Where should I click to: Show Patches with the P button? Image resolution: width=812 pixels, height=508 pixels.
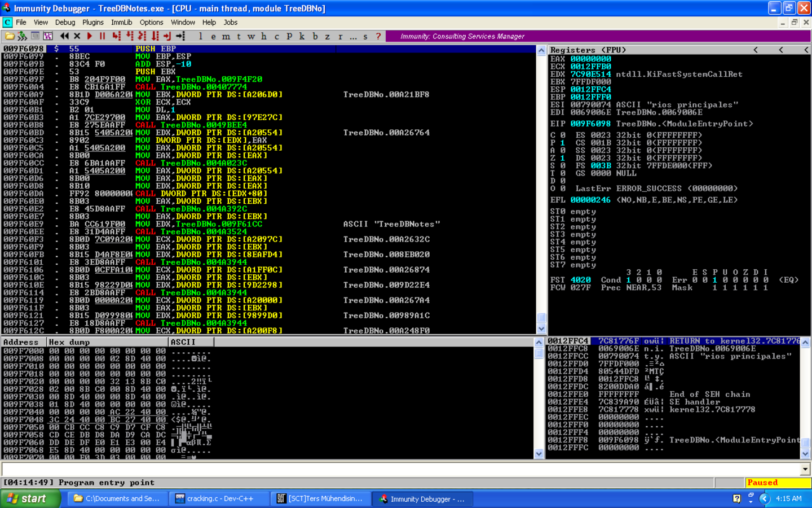tap(289, 36)
